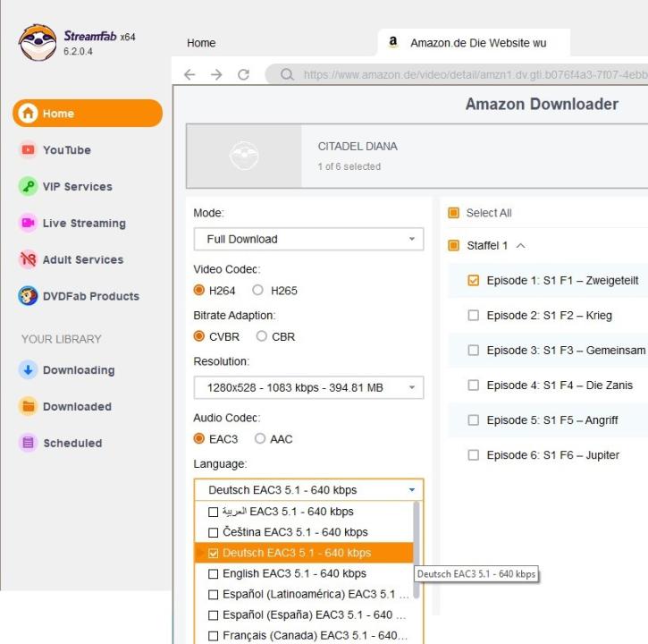Open the YouTube sidebar section label

pyautogui.click(x=66, y=149)
